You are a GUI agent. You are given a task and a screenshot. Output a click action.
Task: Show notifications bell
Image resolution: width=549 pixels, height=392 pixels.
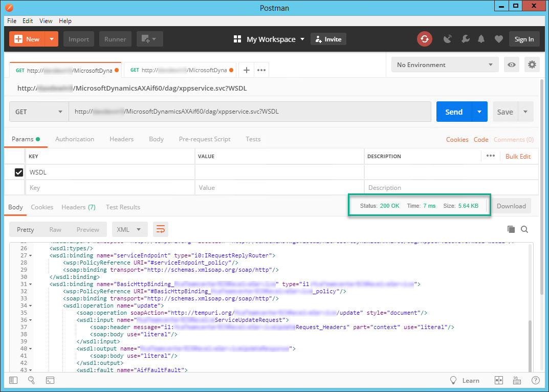pos(481,39)
